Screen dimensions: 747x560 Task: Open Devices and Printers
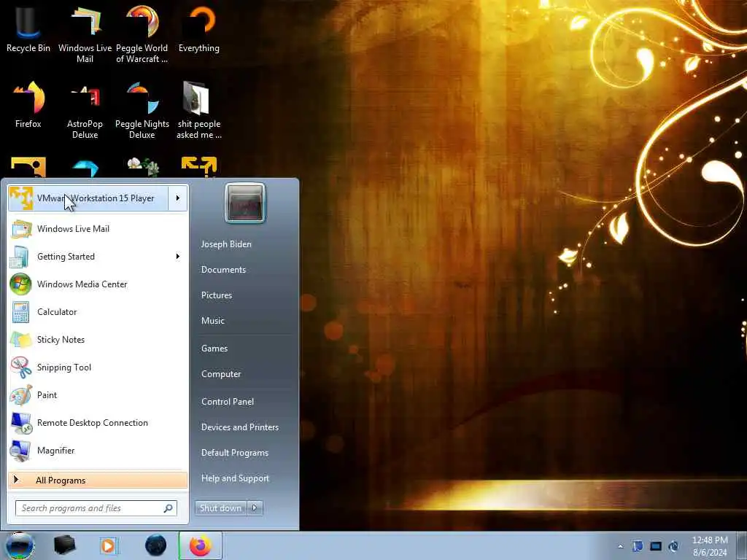pos(240,427)
